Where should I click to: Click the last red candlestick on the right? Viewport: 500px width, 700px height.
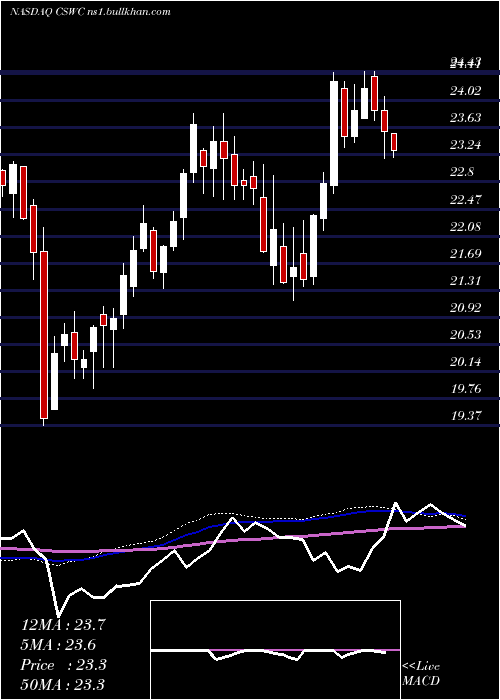[394, 142]
